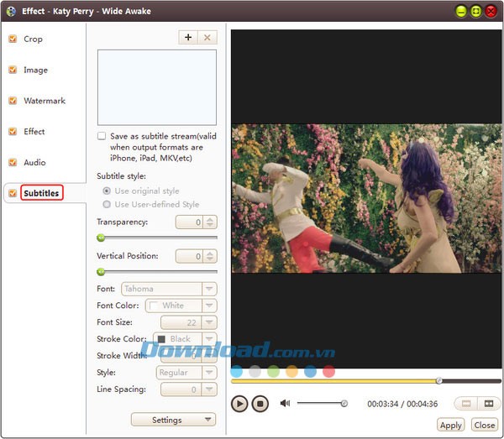Adjust the Vertical Position slider handle
Viewport: 504px width, 439px height.
click(101, 272)
